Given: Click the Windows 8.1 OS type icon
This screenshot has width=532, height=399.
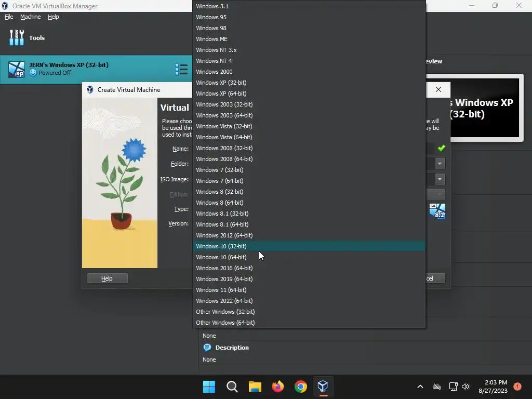Looking at the screenshot, I should (437, 211).
